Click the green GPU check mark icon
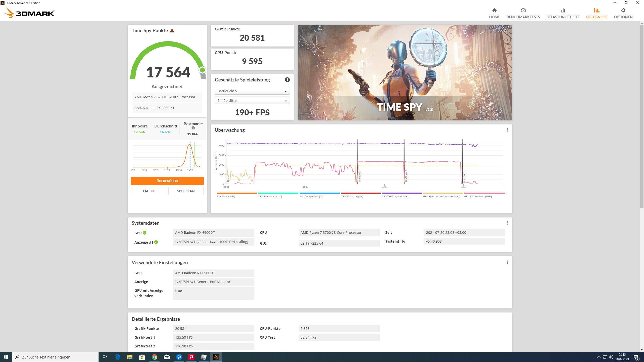Viewport: 644px width, 362px height. click(145, 233)
